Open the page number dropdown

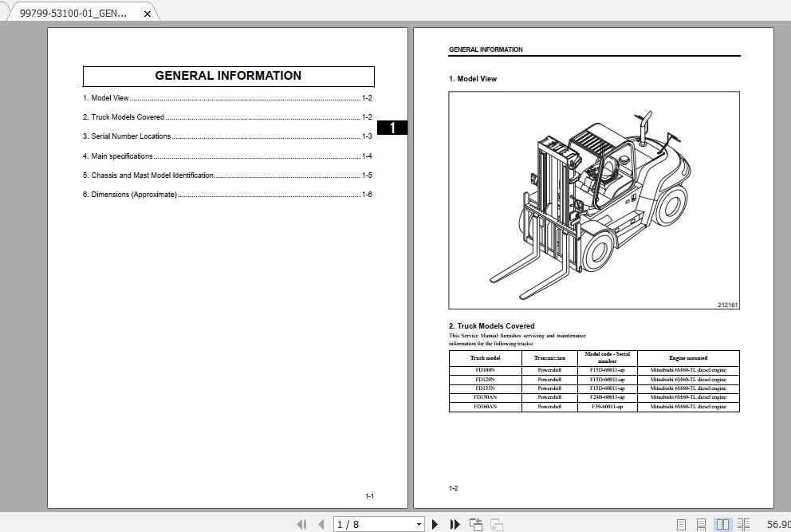click(420, 524)
